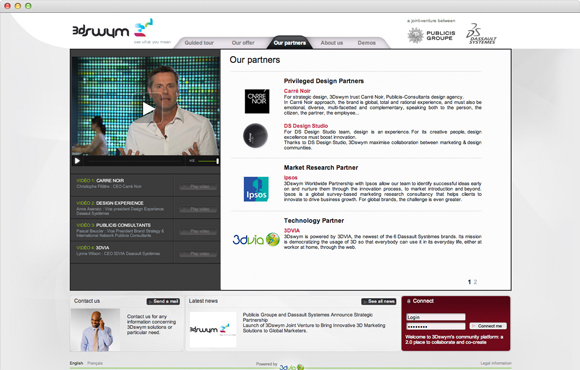Image resolution: width=580 pixels, height=370 pixels.
Task: Open the Our offer tab
Action: 243,43
